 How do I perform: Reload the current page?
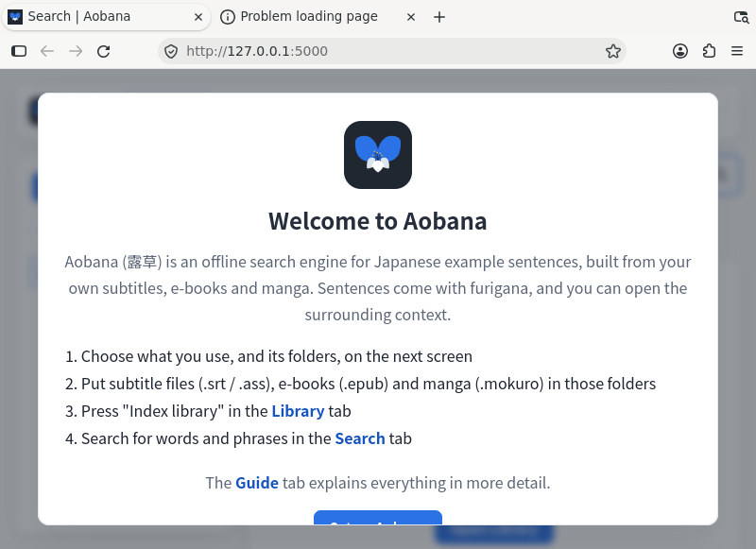(104, 51)
